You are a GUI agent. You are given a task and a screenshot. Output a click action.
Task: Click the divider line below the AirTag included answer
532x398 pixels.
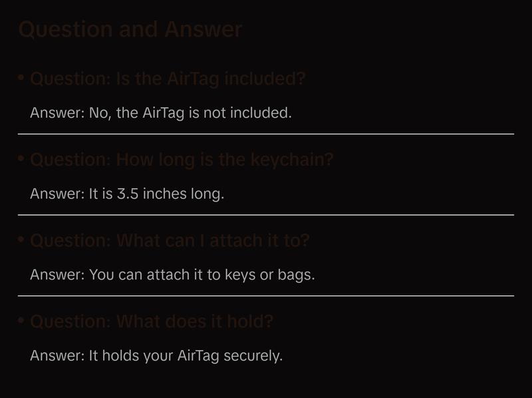(x=266, y=134)
